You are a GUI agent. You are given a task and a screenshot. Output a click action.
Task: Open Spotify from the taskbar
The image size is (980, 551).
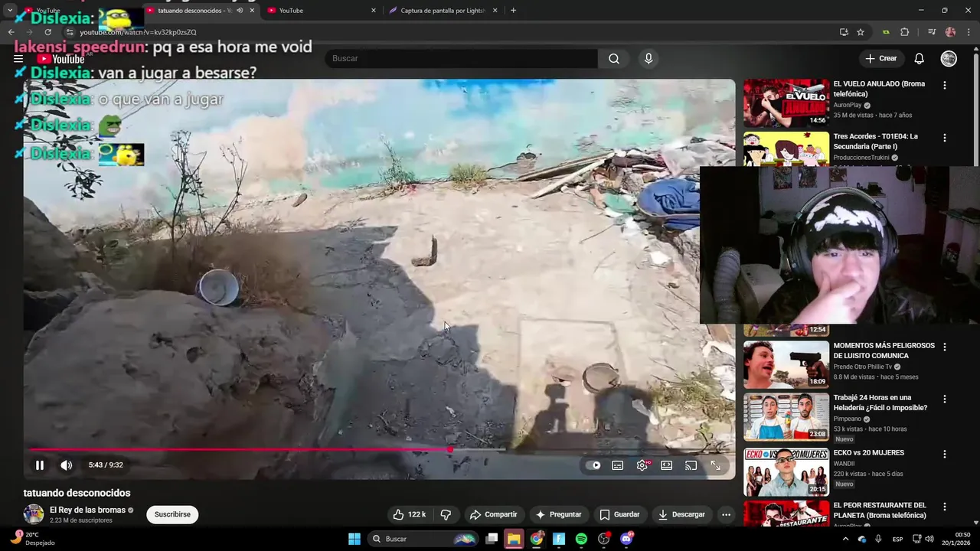pyautogui.click(x=581, y=539)
